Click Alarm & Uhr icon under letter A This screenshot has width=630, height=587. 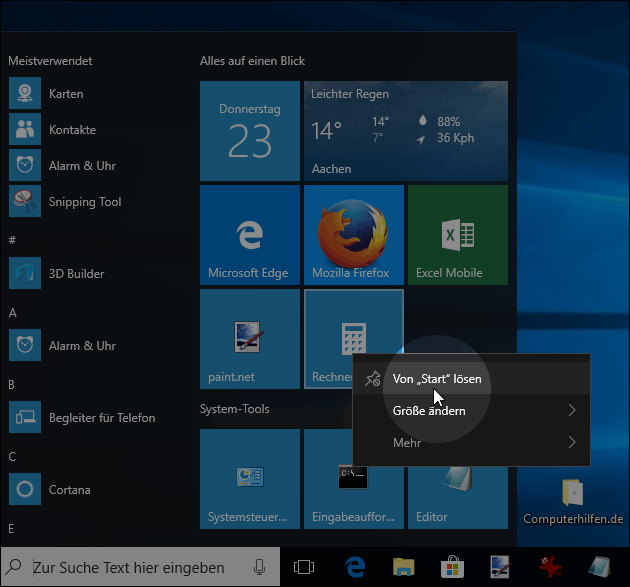[x=25, y=345]
